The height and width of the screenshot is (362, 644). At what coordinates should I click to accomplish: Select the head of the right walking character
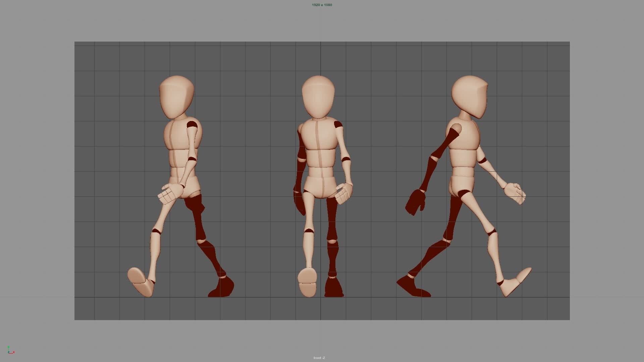click(470, 97)
